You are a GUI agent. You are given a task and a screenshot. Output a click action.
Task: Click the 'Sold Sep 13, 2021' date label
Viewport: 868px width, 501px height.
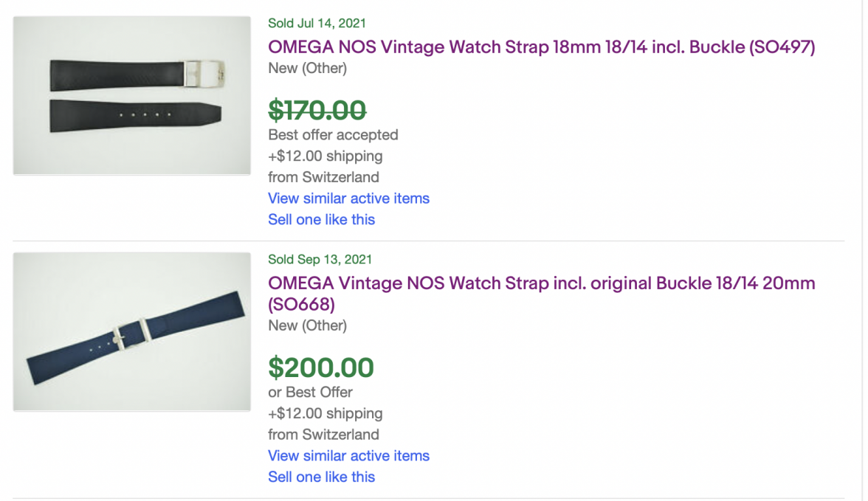320,260
